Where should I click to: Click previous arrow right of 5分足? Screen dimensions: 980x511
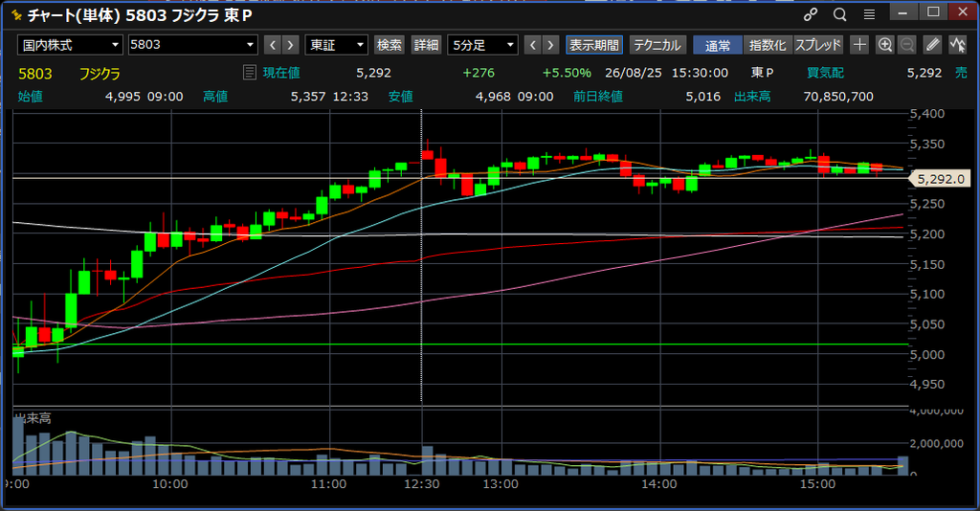(532, 45)
